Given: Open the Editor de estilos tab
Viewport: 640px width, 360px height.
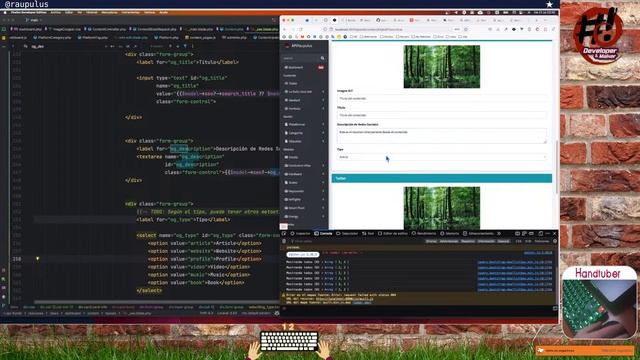Looking at the screenshot, I should [393, 233].
